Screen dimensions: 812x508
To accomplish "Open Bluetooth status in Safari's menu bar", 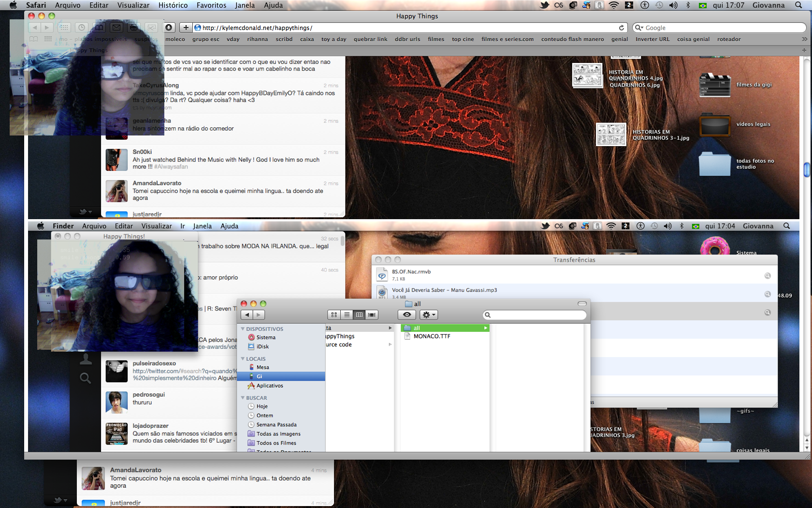I will click(x=688, y=5).
